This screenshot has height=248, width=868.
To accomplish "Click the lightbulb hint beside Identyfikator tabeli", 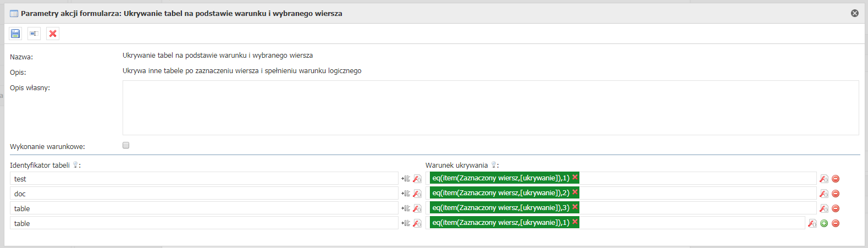I will 75,165.
